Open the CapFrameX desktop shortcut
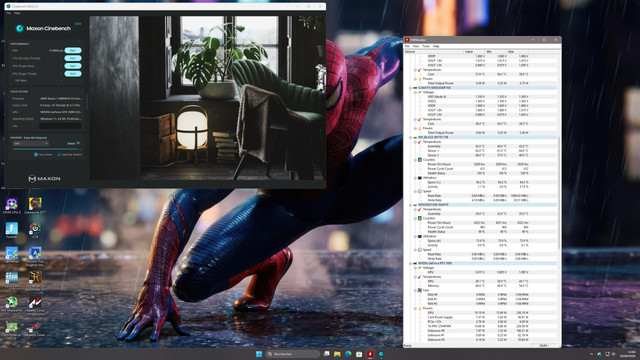 click(11, 255)
